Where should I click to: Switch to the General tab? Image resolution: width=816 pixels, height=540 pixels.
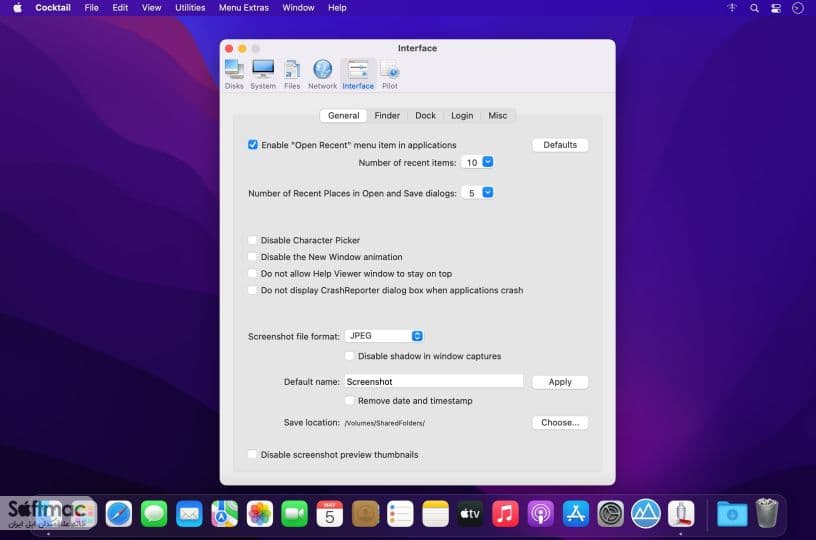pos(343,115)
